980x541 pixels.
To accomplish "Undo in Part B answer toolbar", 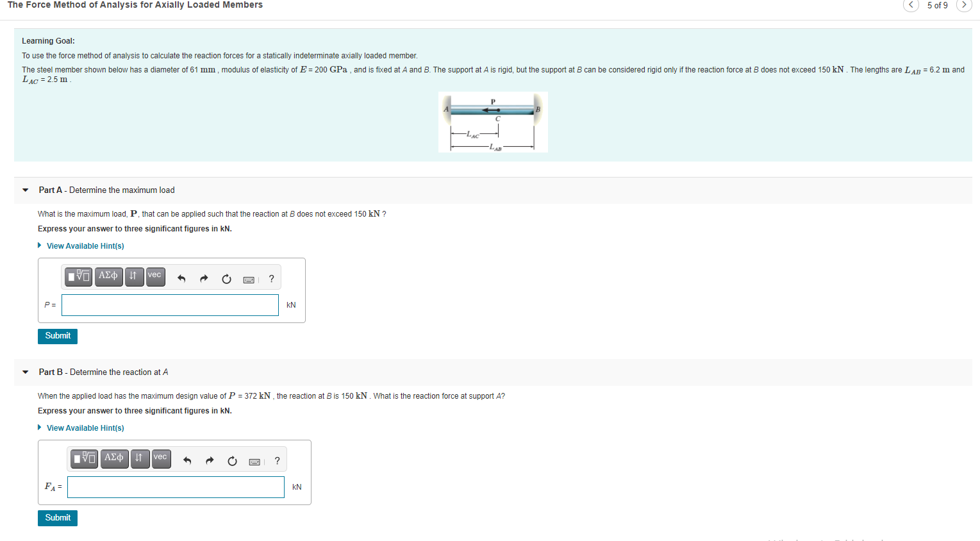I will click(x=187, y=461).
